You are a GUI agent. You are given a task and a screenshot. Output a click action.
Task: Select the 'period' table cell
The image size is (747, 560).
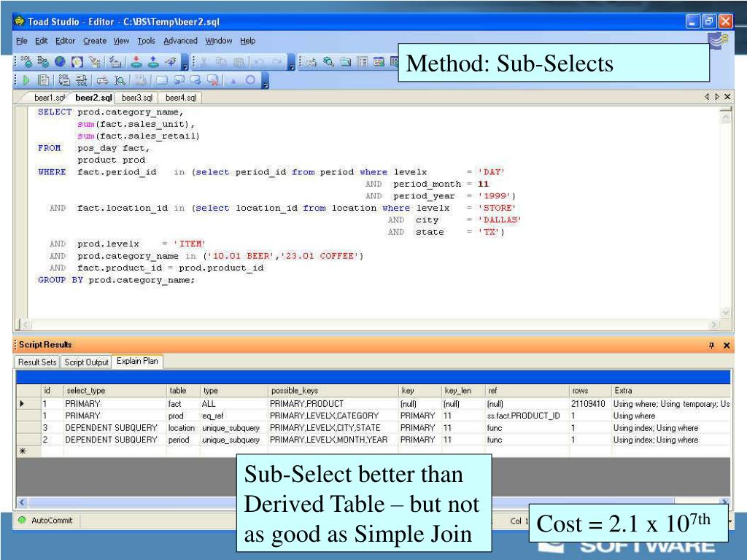(183, 440)
